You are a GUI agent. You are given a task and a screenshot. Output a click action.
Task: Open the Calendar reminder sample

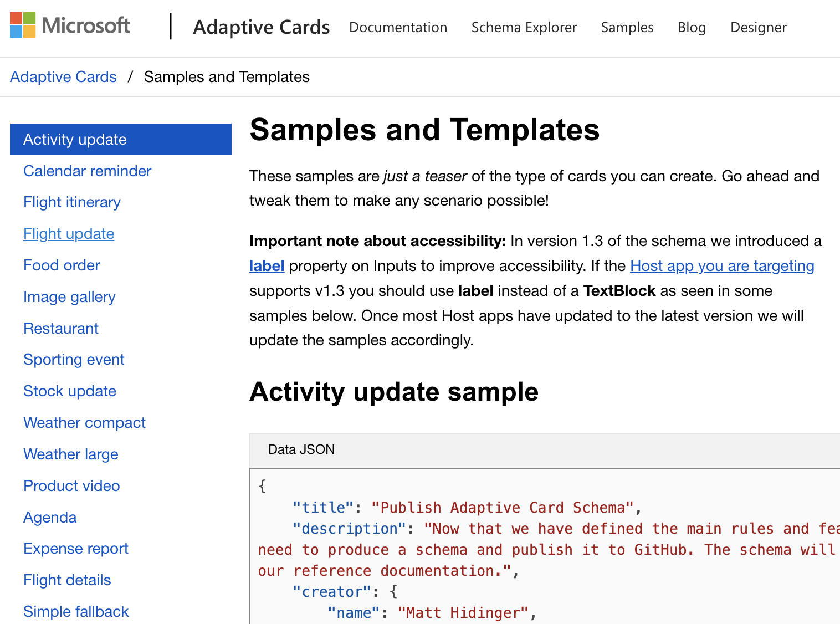point(88,171)
